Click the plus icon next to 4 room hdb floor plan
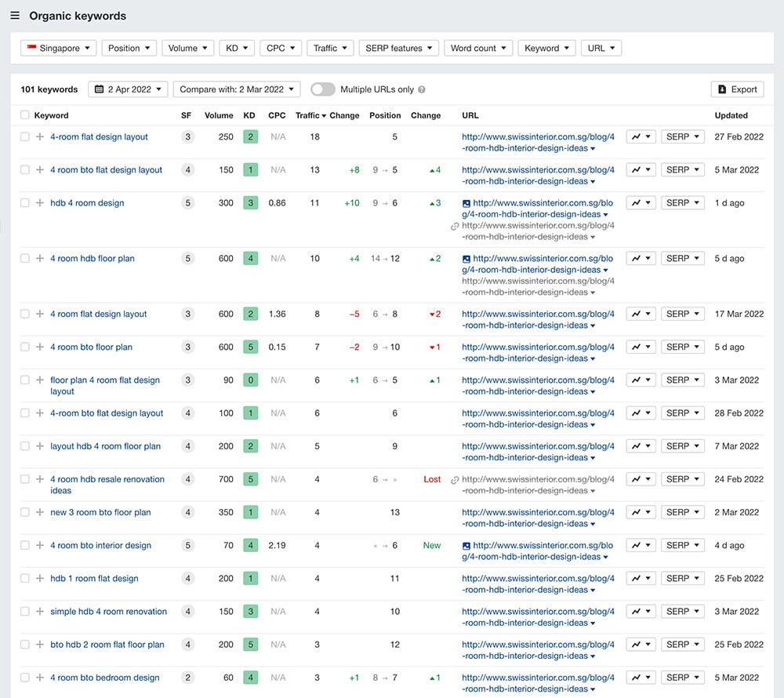This screenshot has height=698, width=784. 40,259
